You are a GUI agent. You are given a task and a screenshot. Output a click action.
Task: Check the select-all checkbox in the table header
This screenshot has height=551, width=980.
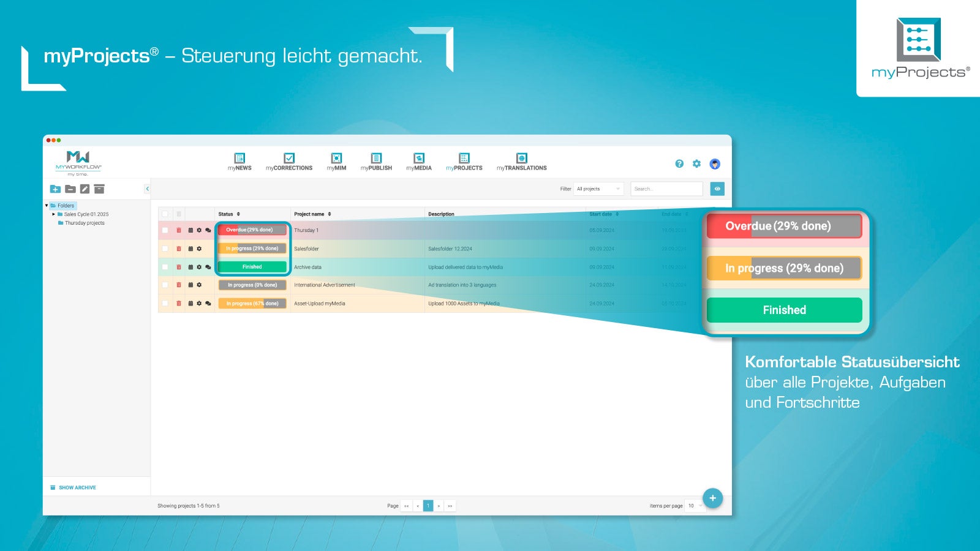click(x=164, y=214)
